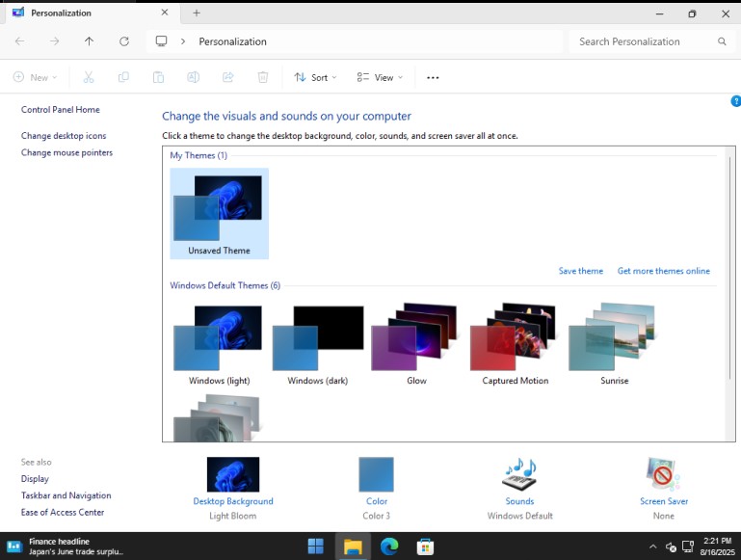The width and height of the screenshot is (741, 560).
Task: Open the Finance headline widget
Action: [66, 547]
